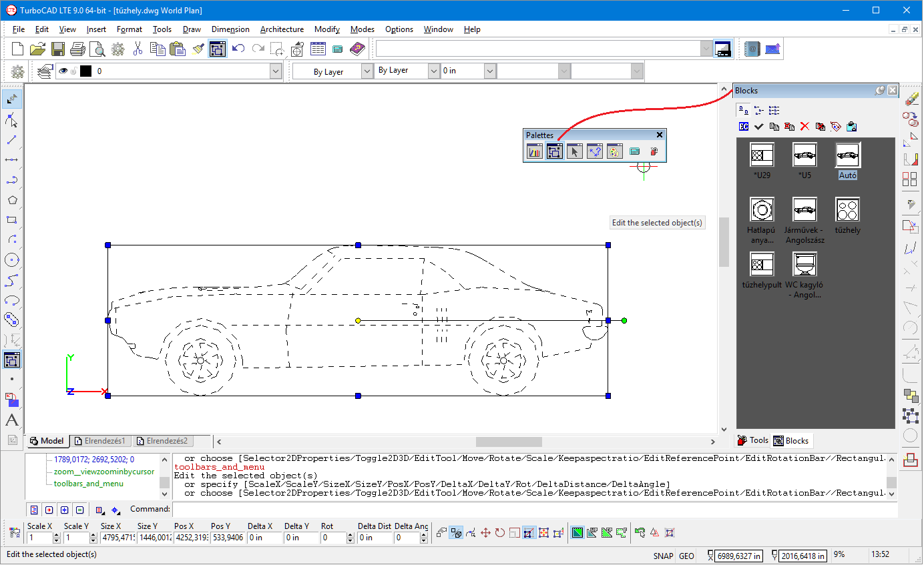Save drawing with the floppy disk icon

58,49
